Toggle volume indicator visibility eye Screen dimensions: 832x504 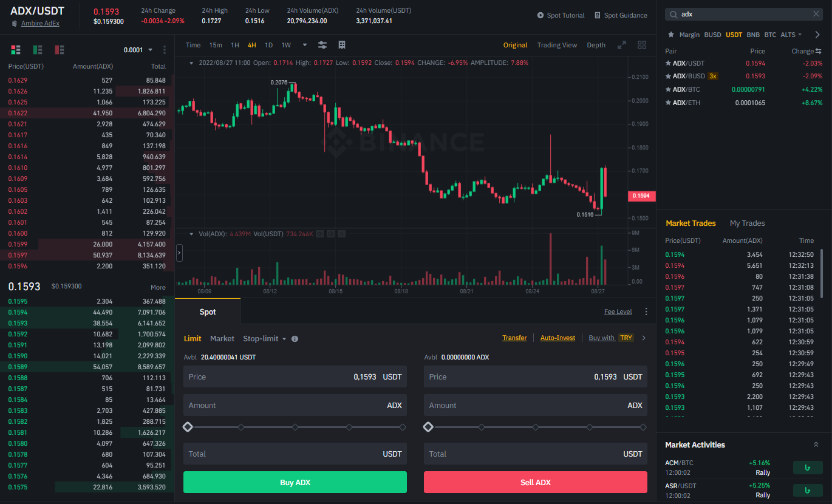pos(320,234)
